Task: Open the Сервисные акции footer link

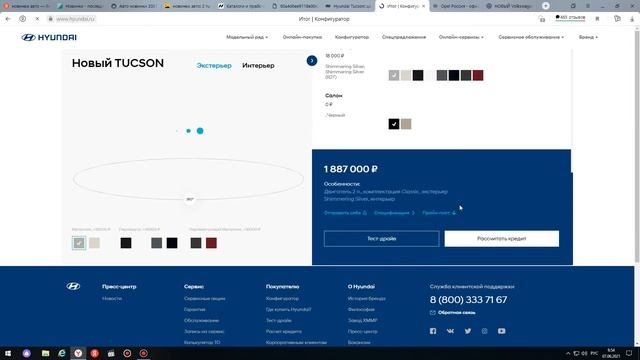Action: (204, 298)
